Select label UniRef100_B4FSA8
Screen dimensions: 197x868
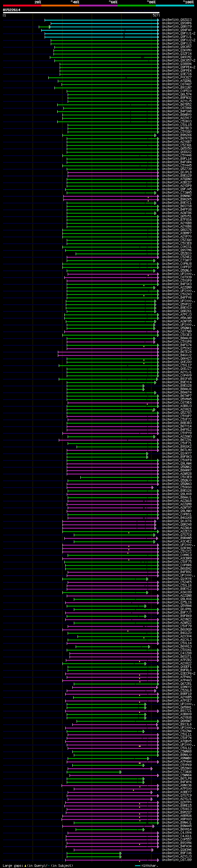[177, 111]
